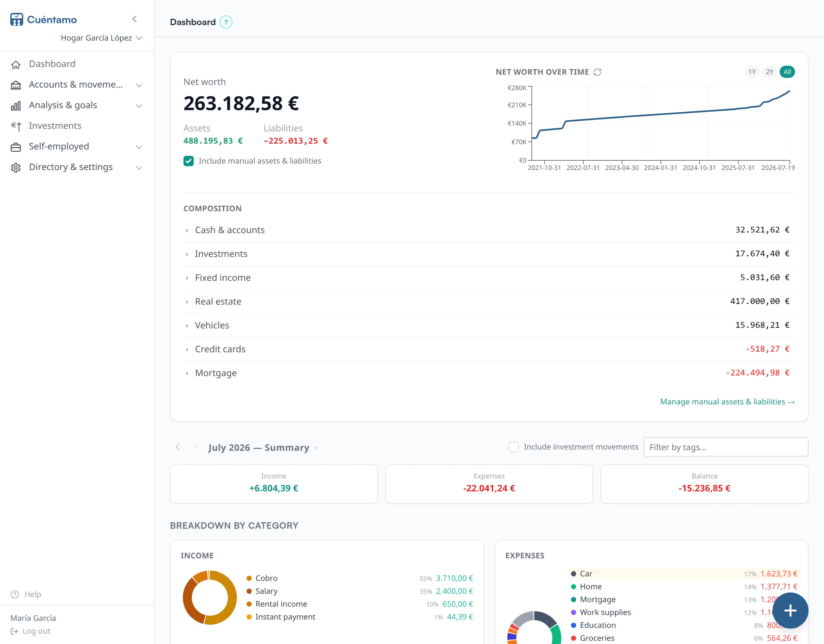This screenshot has height=644, width=824.
Task: Open Dashboard in the sidebar menu
Action: point(52,64)
